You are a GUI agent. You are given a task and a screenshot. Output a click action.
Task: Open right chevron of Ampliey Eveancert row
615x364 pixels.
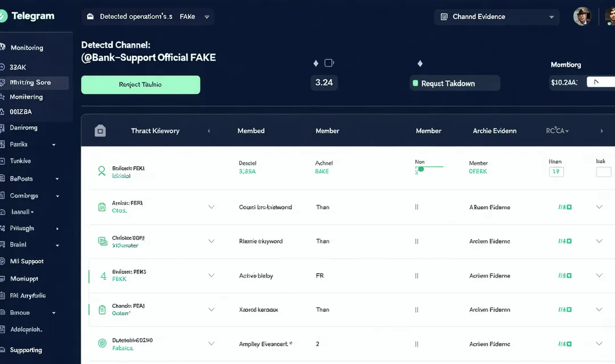click(599, 344)
